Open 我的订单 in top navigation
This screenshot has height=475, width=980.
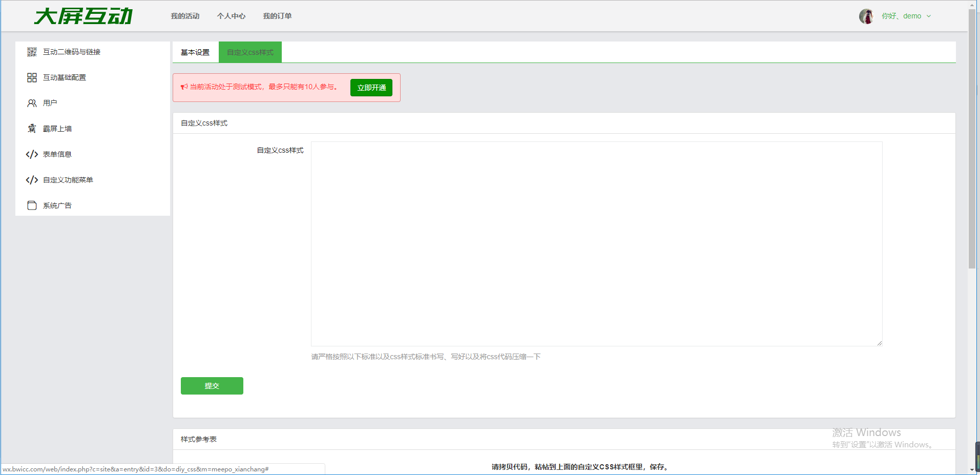[277, 16]
